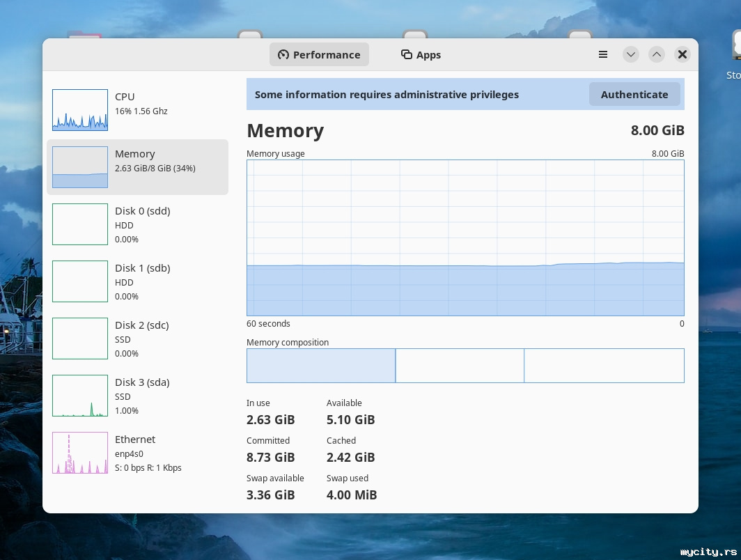Click the in-use segment of Memory composition
Image resolution: width=741 pixels, height=560 pixels.
[x=320, y=366]
